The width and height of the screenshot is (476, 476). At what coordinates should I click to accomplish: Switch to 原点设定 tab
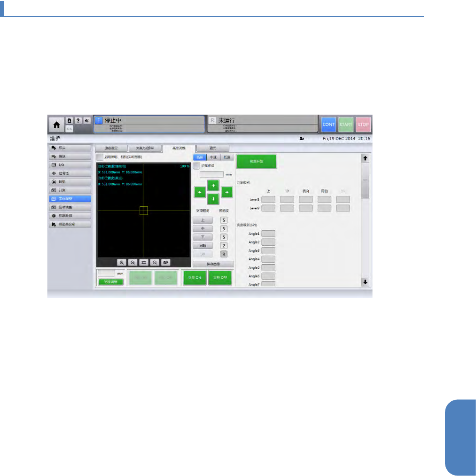point(111,148)
